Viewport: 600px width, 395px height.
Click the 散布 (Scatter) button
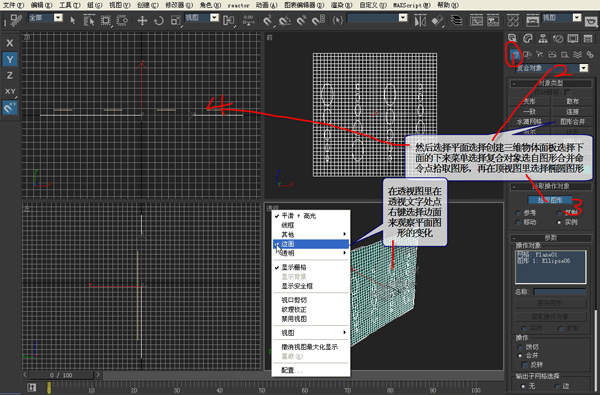(x=572, y=101)
